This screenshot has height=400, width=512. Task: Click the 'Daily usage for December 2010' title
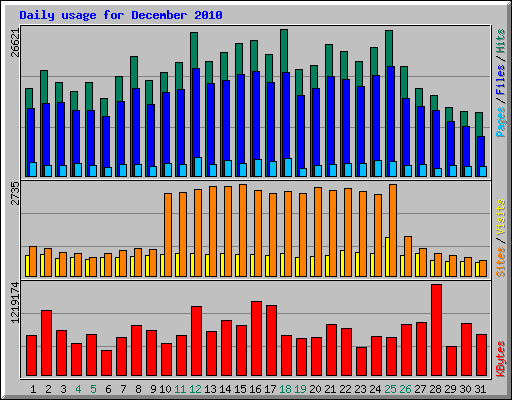(x=121, y=15)
